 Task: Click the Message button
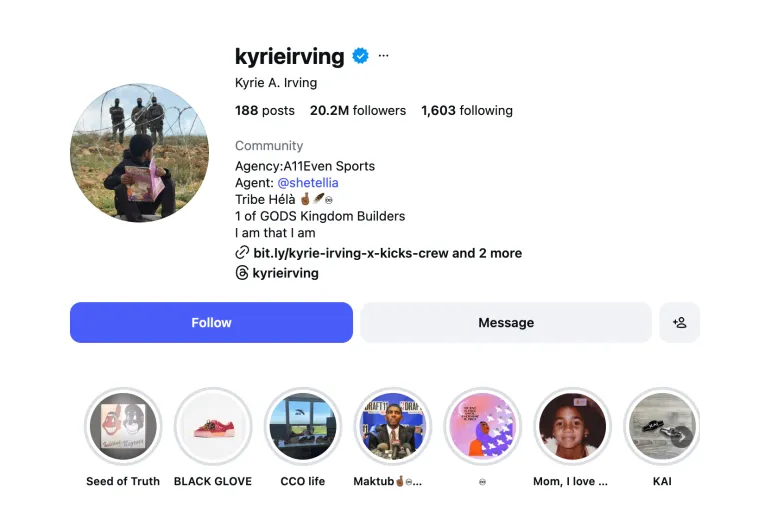point(506,323)
